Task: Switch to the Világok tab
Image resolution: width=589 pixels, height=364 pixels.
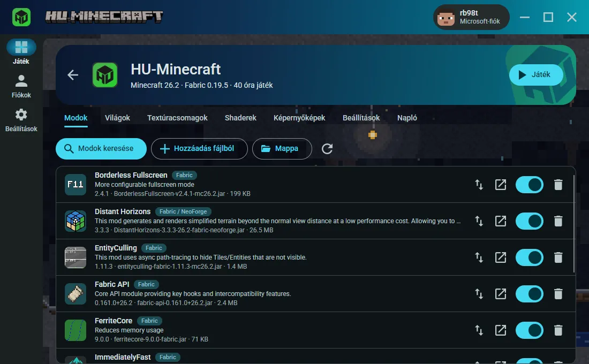Action: [x=117, y=118]
